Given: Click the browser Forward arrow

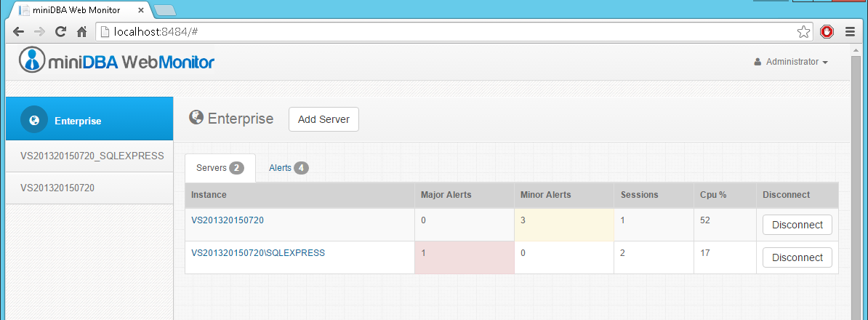Looking at the screenshot, I should [39, 31].
